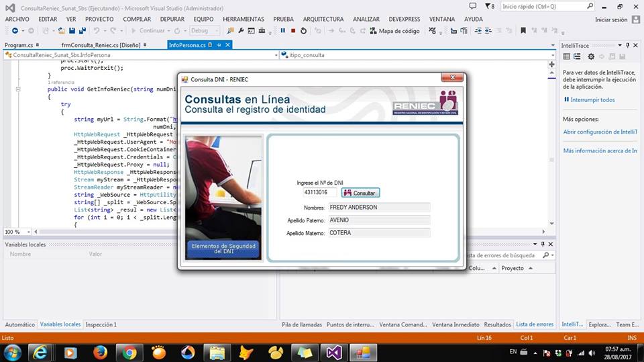
Task: Click the find in files toolbar icon
Action: [x=230, y=31]
